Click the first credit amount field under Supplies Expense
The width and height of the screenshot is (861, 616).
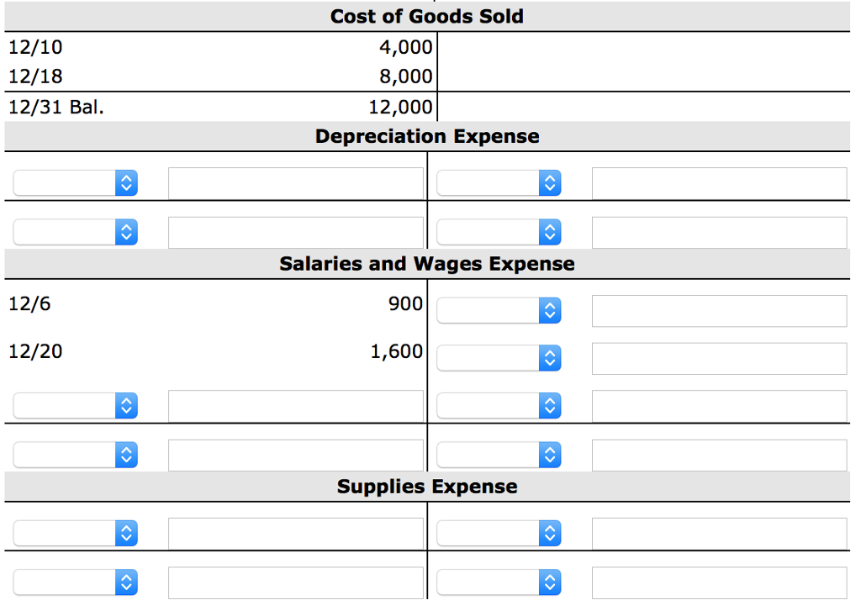(720, 533)
